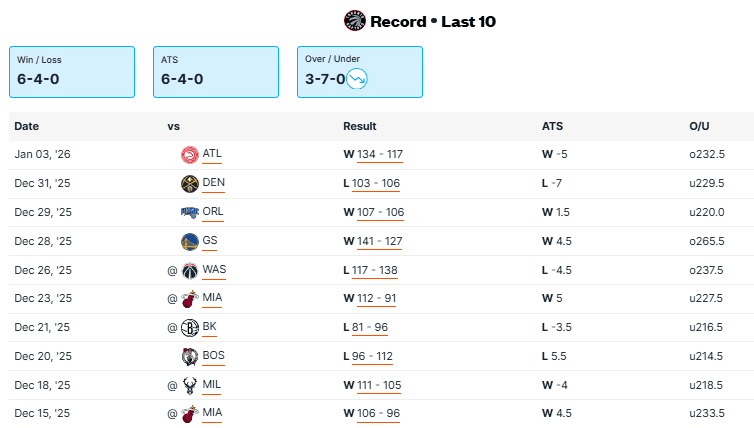754x428 pixels.
Task: Click the Boston Celtics team logo
Action: pos(190,357)
